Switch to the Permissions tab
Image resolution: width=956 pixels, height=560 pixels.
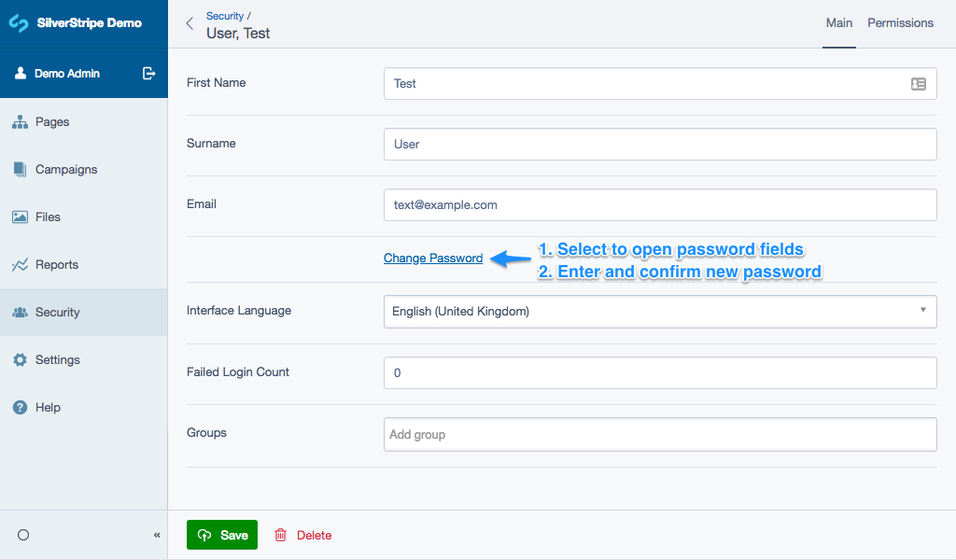(x=900, y=22)
